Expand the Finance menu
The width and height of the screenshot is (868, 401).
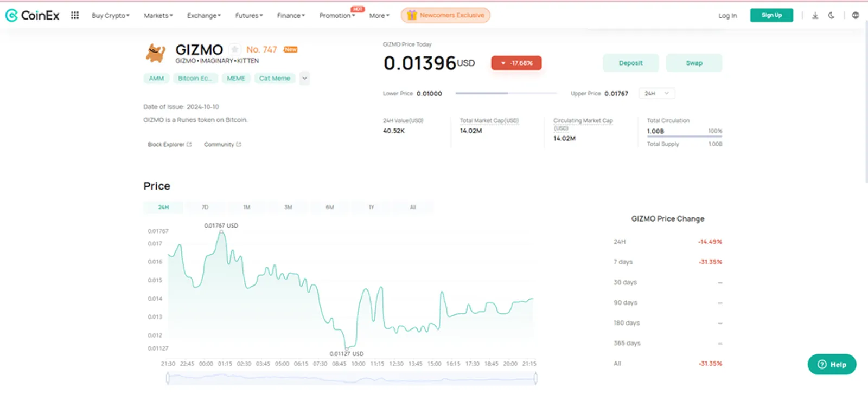pyautogui.click(x=291, y=16)
